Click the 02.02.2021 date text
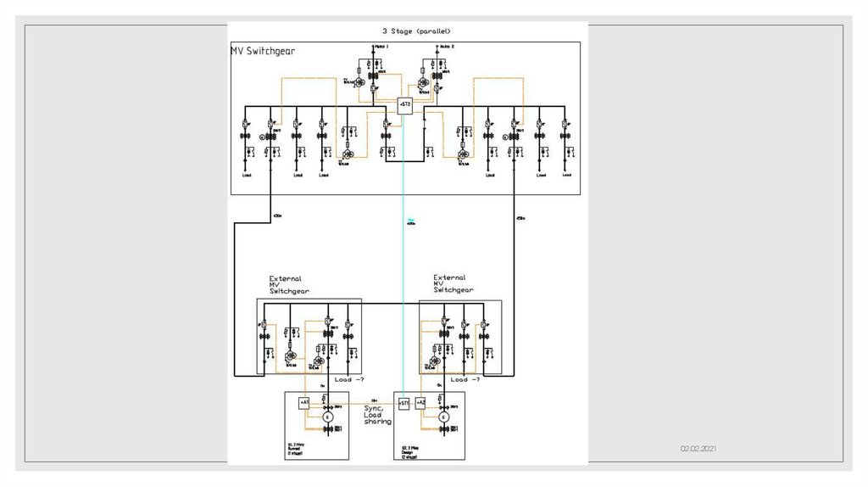The width and height of the screenshot is (868, 487). tap(698, 448)
